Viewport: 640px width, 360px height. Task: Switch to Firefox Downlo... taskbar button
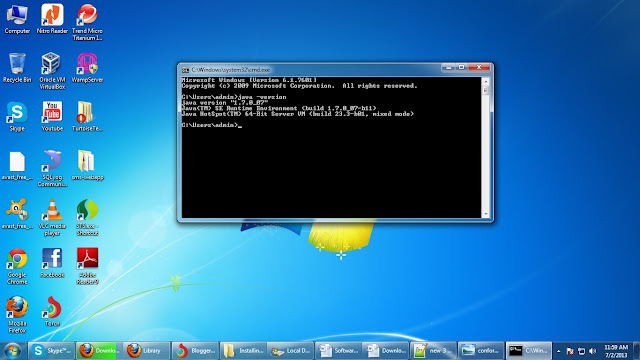click(98, 351)
